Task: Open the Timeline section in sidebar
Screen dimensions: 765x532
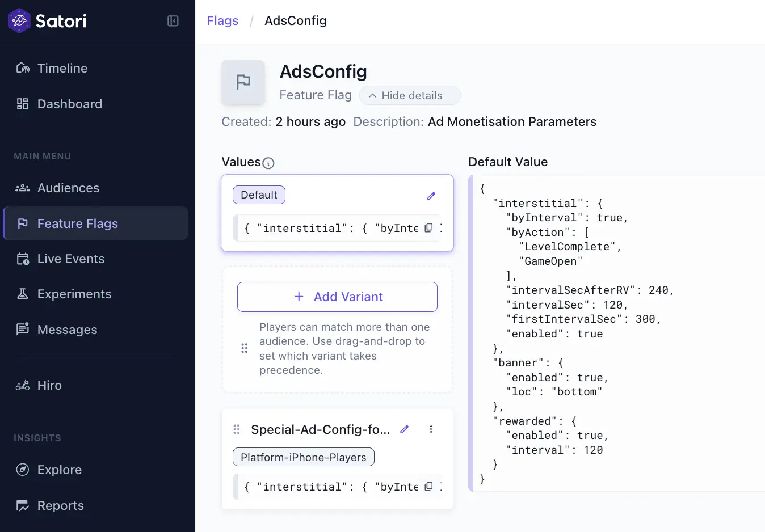Action: pyautogui.click(x=62, y=68)
